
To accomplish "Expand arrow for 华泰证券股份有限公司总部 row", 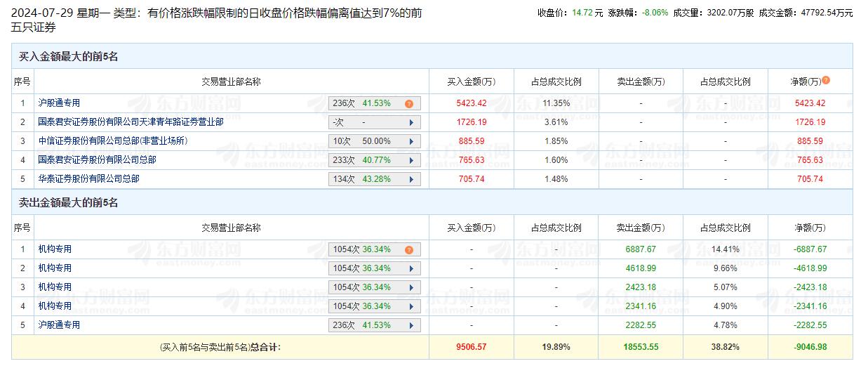I will [411, 179].
